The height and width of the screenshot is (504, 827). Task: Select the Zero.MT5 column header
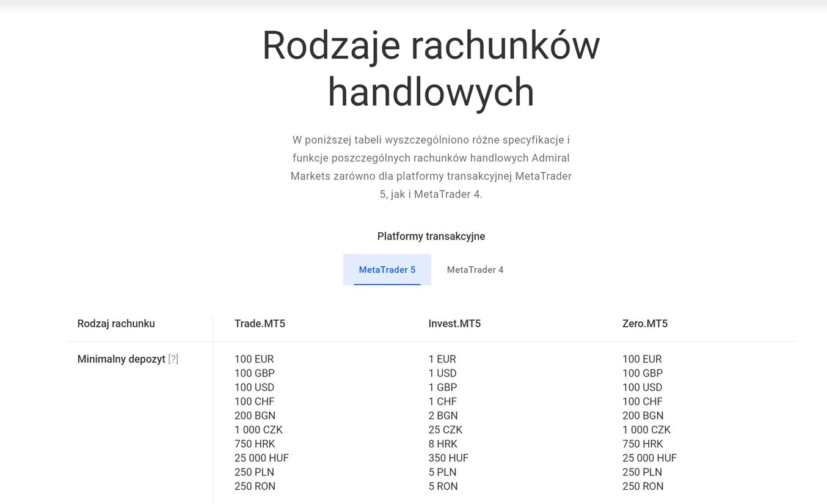click(x=645, y=324)
